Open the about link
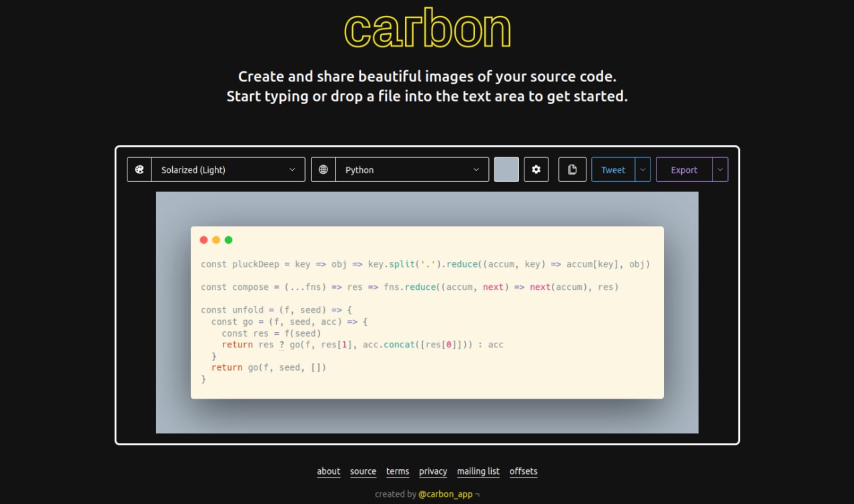 [x=328, y=471]
